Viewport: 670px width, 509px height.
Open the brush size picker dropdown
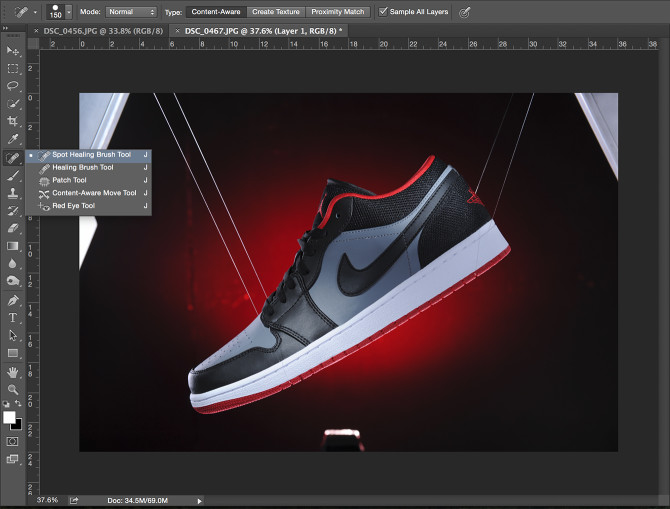(68, 12)
